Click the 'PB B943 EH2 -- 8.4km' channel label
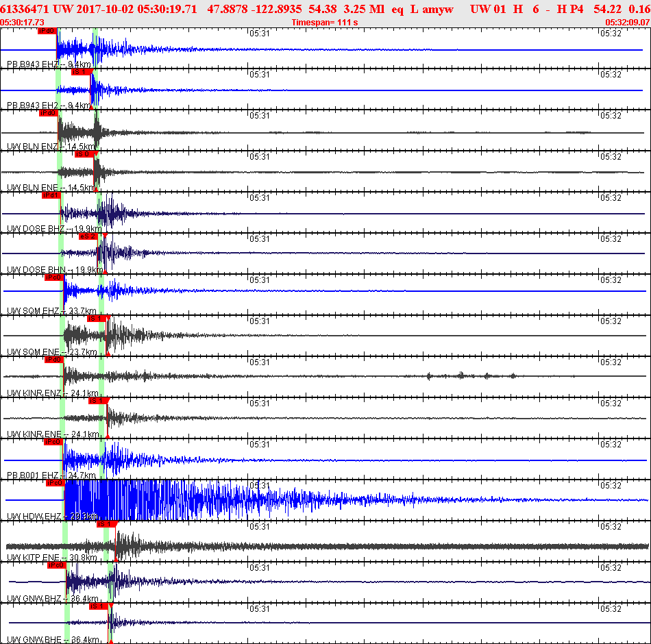651x644 pixels. click(49, 106)
